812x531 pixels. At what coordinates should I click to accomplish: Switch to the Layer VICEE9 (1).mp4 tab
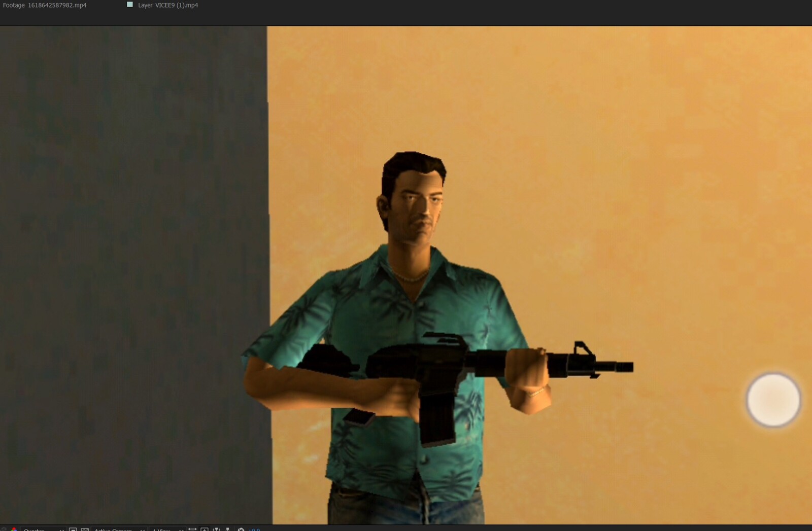click(168, 5)
